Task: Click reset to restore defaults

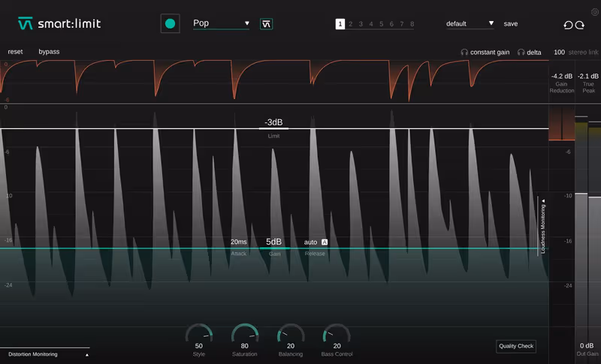Action: coord(15,52)
